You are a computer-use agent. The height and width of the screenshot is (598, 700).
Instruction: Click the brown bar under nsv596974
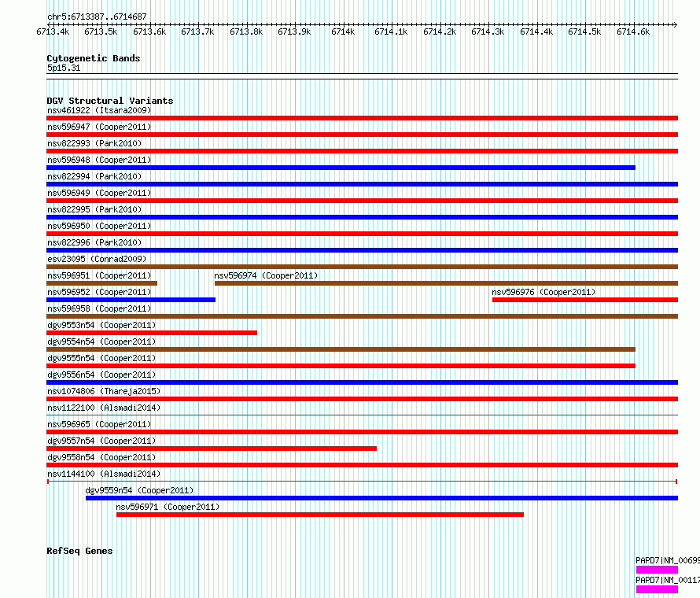(447, 283)
